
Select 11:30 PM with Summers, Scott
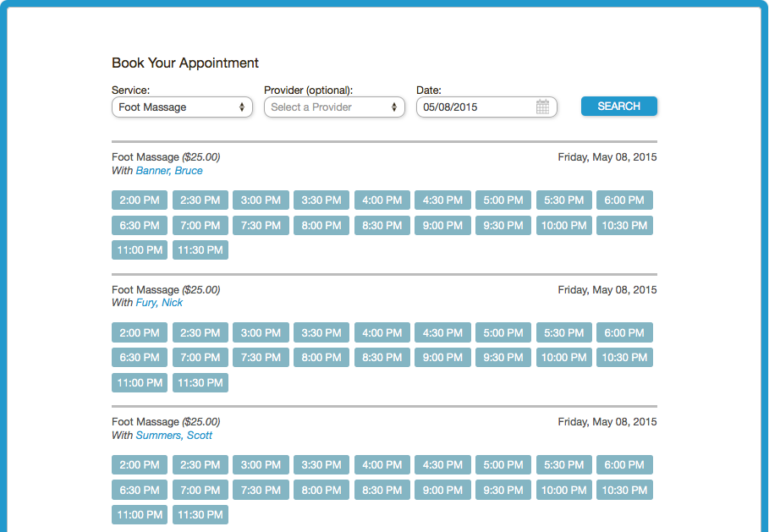(x=200, y=514)
